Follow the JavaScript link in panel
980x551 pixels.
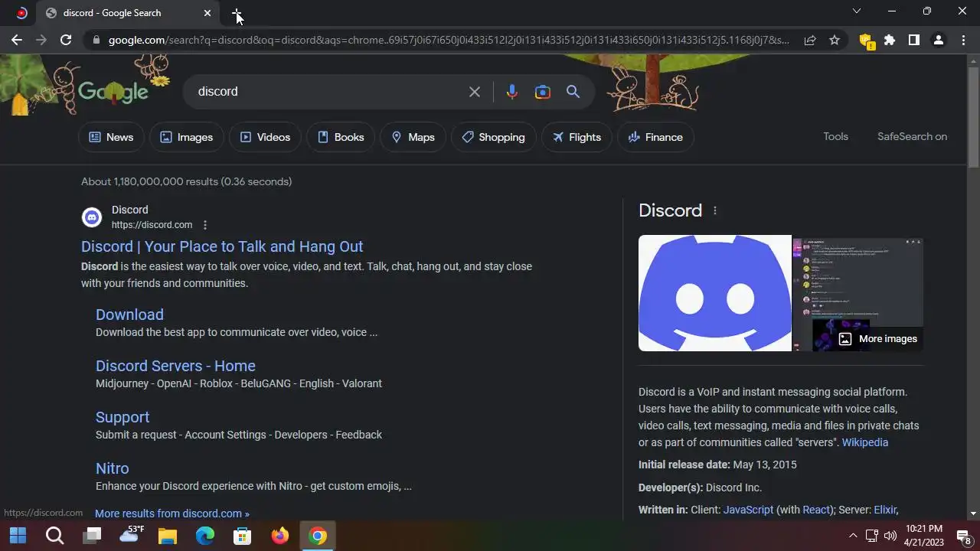[x=748, y=510]
